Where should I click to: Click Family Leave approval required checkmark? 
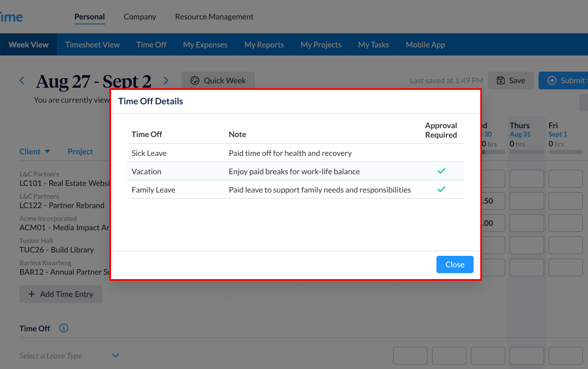[441, 189]
